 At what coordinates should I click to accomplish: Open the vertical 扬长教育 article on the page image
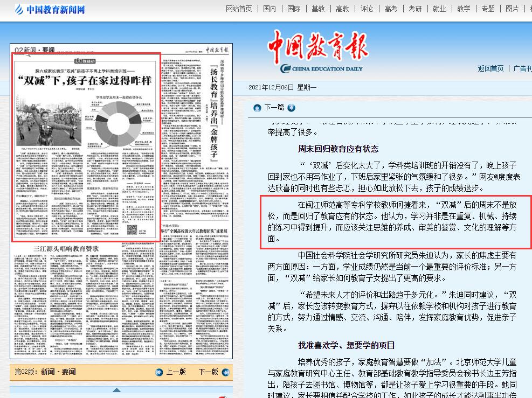[x=214, y=113]
